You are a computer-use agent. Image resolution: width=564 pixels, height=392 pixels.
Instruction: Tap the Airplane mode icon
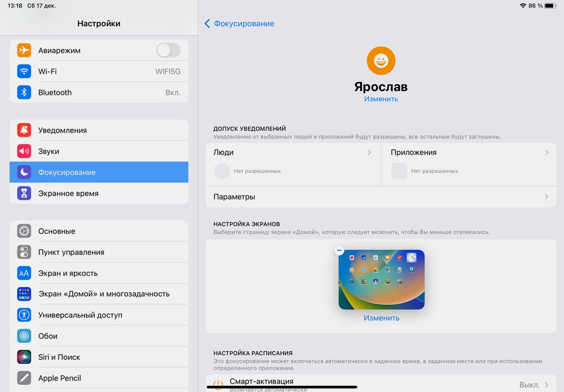[24, 50]
